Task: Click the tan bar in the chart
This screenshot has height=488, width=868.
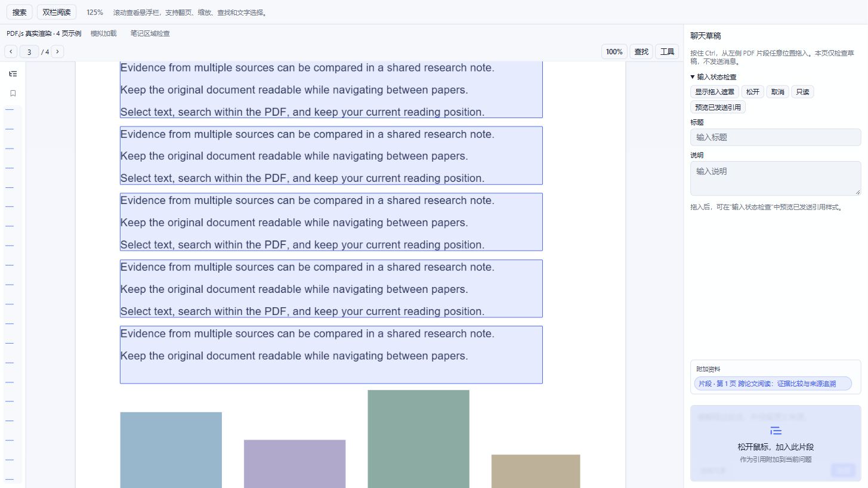Action: point(536,471)
